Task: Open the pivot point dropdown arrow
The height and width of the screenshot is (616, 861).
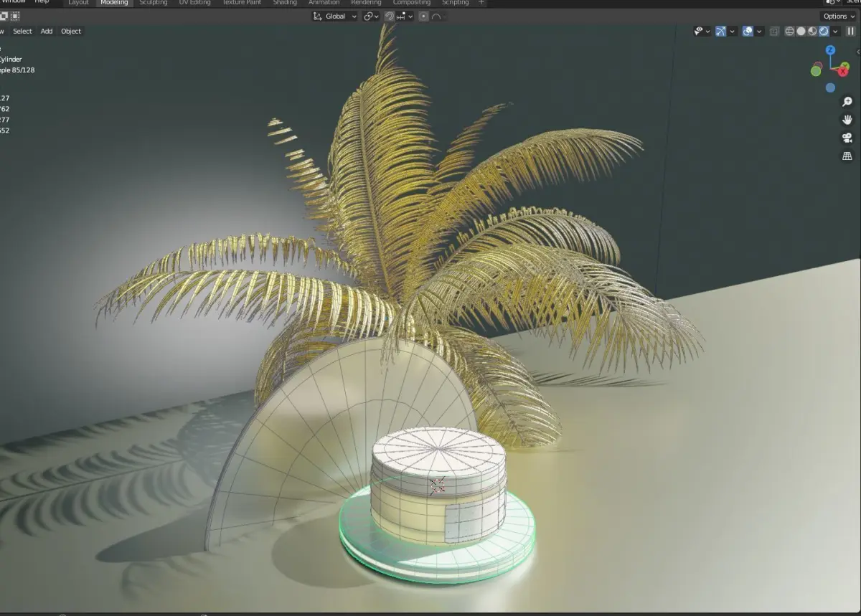Action: tap(376, 16)
